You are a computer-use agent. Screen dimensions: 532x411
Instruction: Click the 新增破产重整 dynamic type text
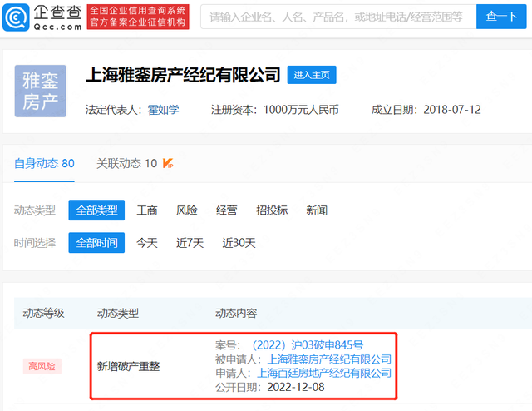click(128, 366)
